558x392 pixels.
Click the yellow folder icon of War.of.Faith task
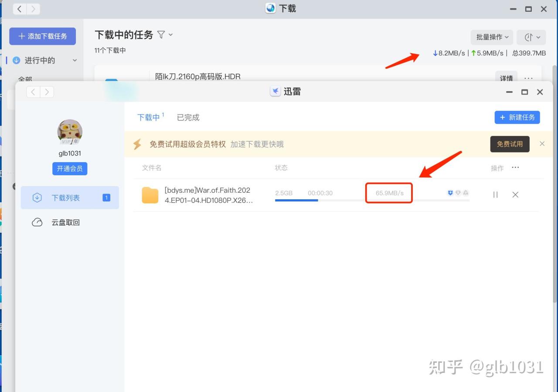click(150, 195)
